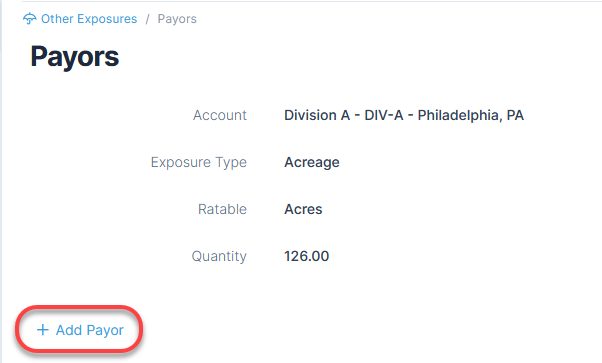Click the Add Payor button

[79, 330]
